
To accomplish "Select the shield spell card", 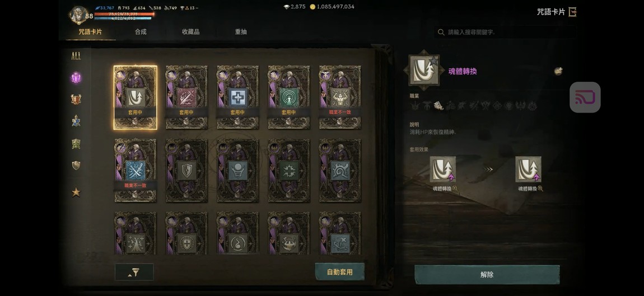I will pyautogui.click(x=186, y=170).
